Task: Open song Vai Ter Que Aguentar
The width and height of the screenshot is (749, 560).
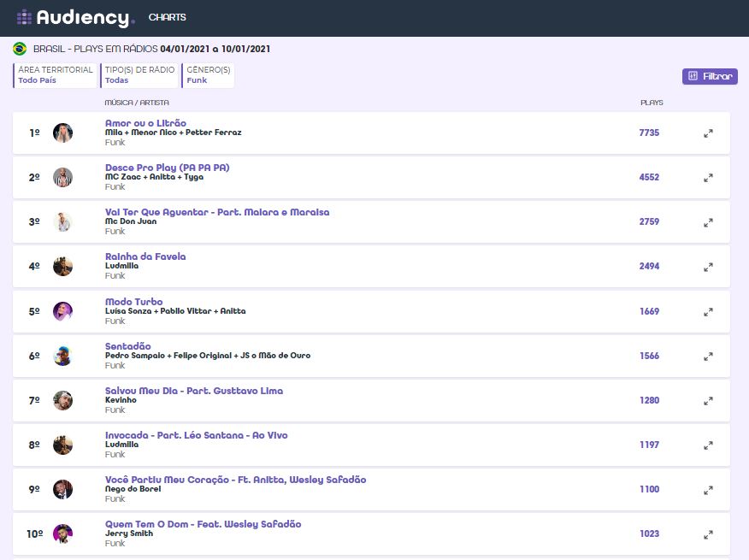Action: pos(217,212)
